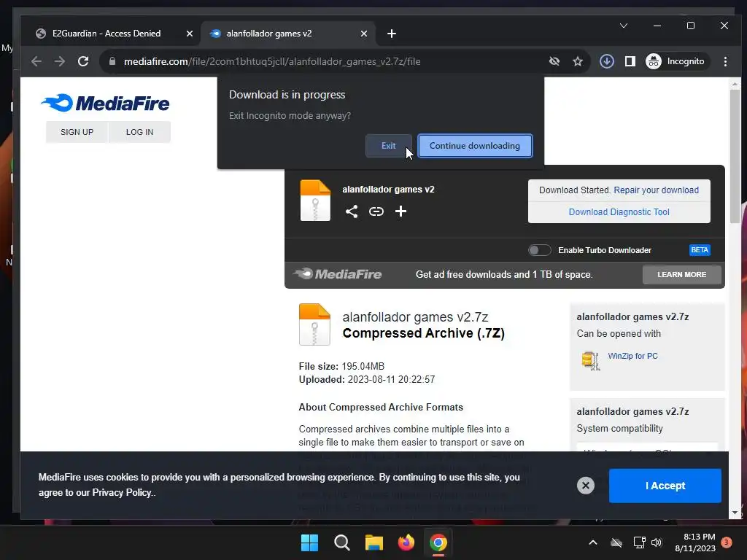
Task: Click the MediaFire logo at top left
Action: pyautogui.click(x=106, y=103)
